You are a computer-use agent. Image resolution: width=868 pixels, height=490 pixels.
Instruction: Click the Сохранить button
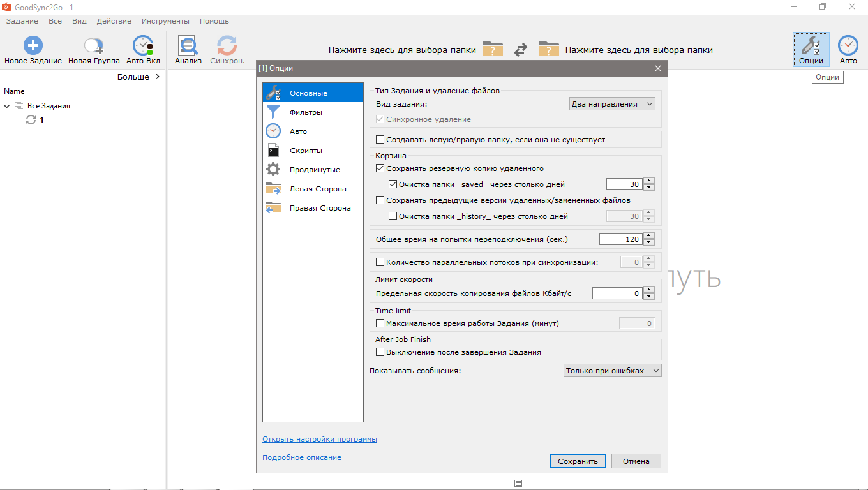coord(578,461)
